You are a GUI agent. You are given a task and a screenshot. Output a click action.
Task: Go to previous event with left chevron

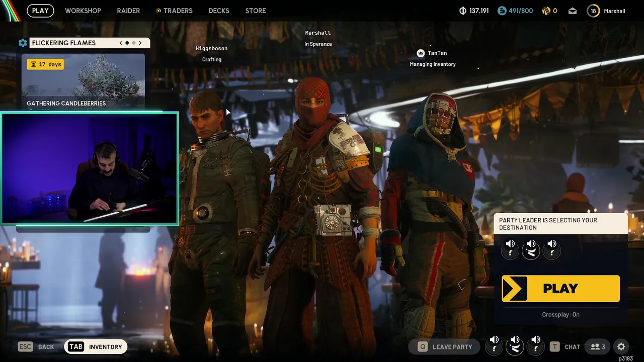point(121,43)
